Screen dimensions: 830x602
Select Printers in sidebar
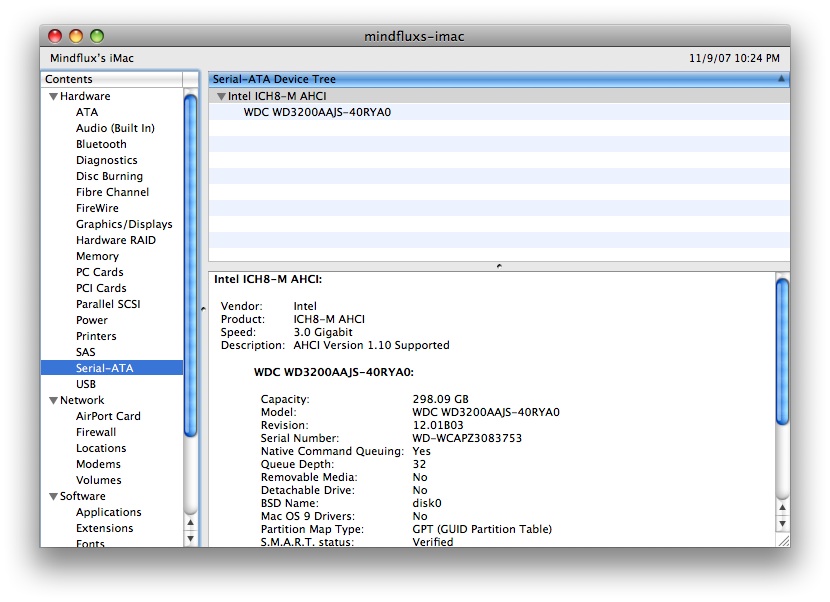pos(96,336)
